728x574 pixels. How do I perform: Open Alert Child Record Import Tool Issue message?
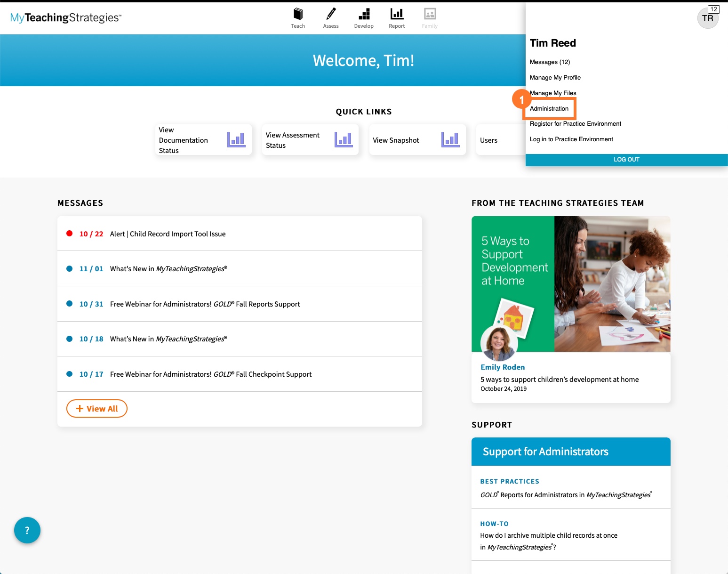coord(240,234)
